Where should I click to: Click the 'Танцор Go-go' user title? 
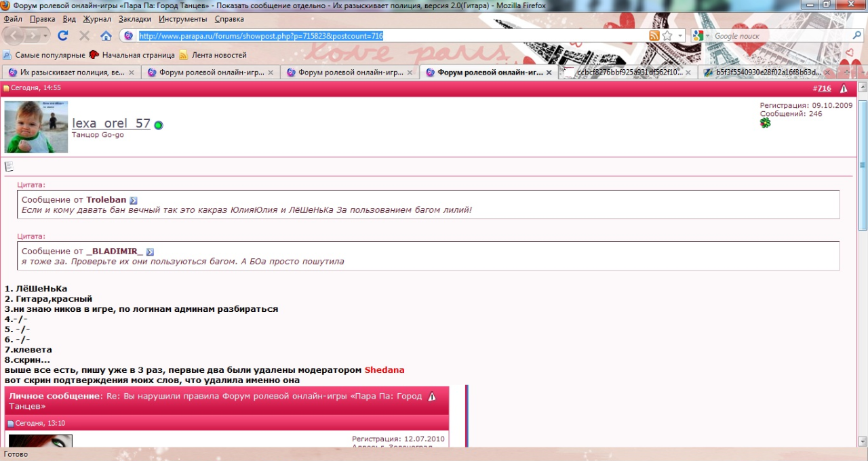(98, 135)
